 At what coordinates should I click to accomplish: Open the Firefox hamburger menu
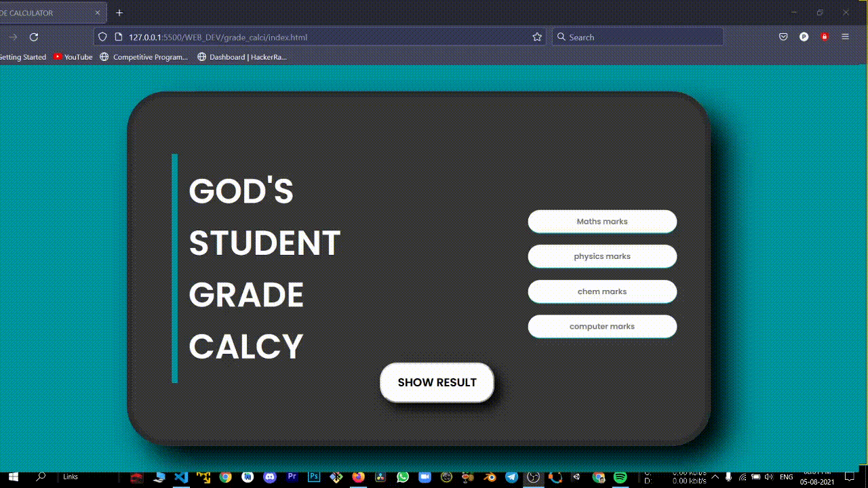pos(845,37)
